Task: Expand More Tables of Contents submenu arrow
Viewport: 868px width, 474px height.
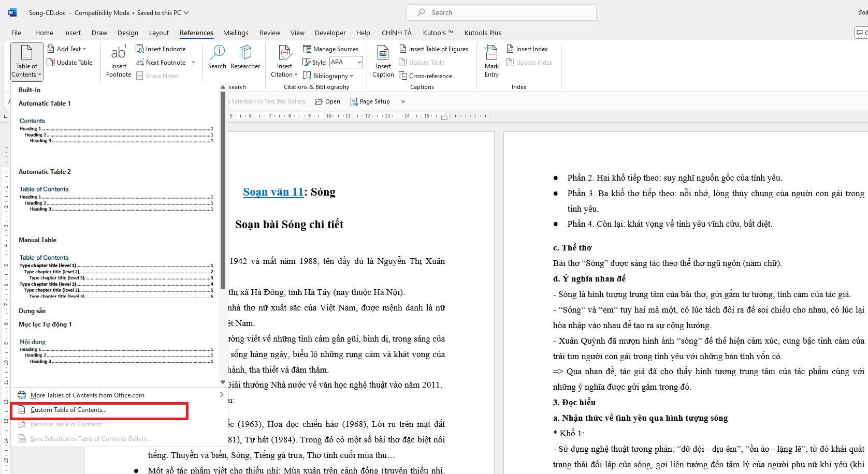Action: [222, 395]
